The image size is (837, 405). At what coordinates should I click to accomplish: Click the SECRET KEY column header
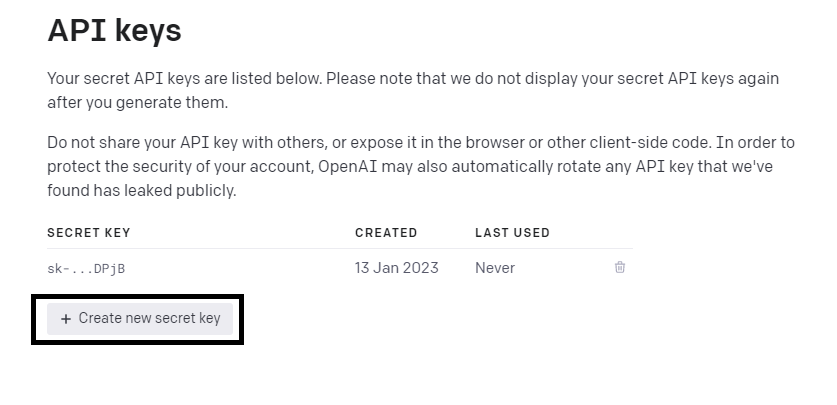click(89, 233)
